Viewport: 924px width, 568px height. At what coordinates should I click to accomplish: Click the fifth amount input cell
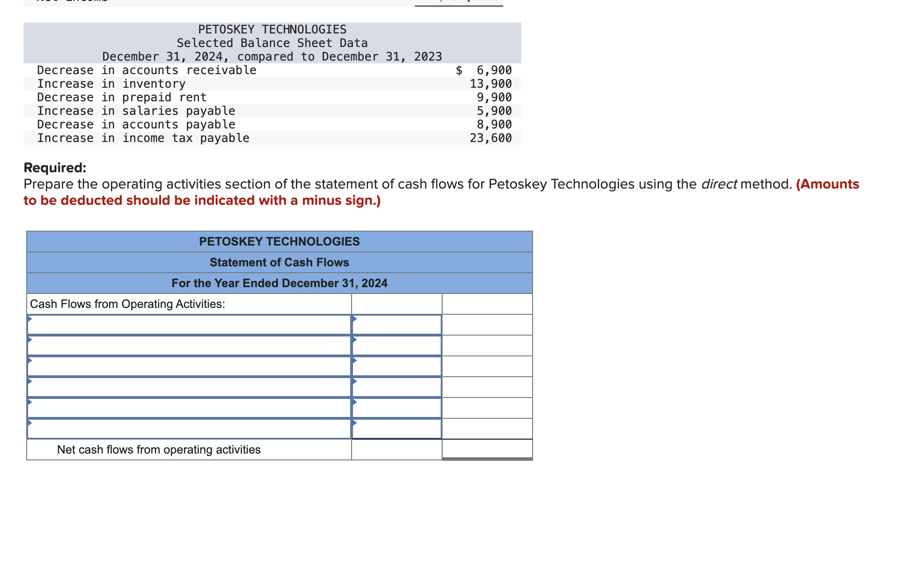pyautogui.click(x=396, y=408)
